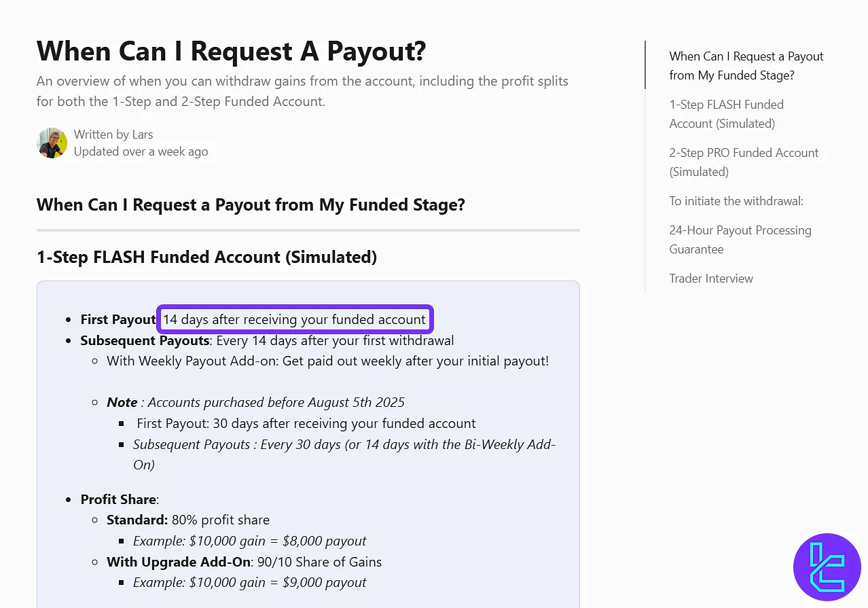Select the 'First Payout' bold list label
This screenshot has width=868, height=608.
117,319
